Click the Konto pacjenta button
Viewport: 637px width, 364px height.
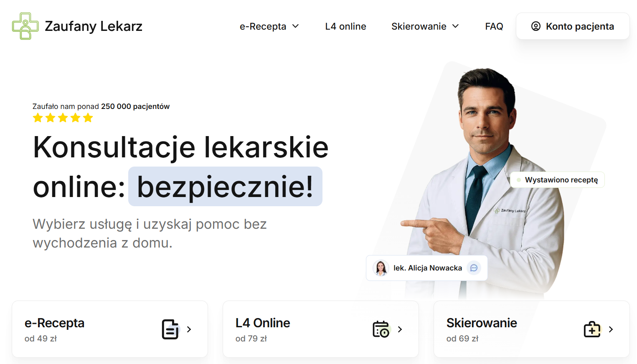572,26
